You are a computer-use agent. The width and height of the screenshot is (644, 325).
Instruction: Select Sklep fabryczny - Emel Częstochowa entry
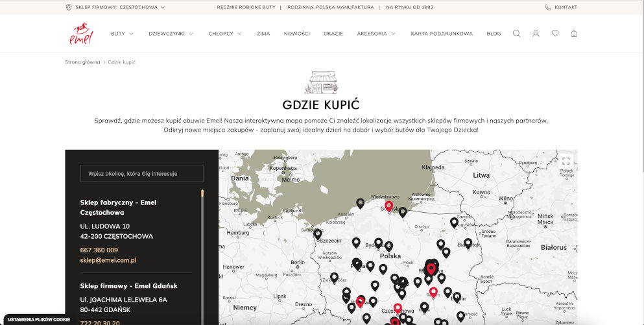118,208
